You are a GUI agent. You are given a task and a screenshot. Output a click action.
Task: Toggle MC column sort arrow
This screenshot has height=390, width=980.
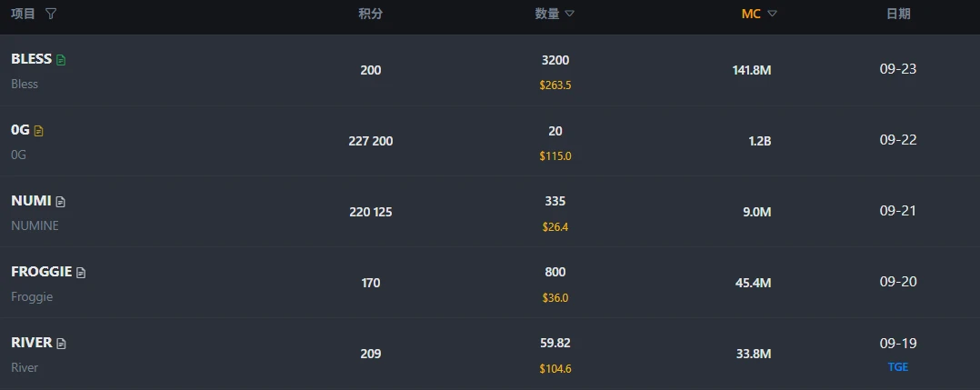(x=772, y=14)
